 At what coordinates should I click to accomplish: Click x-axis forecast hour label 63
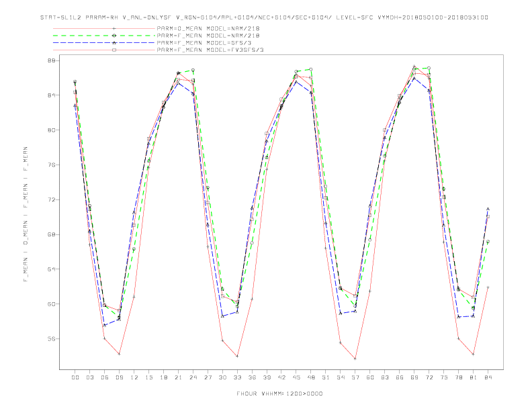(385, 377)
